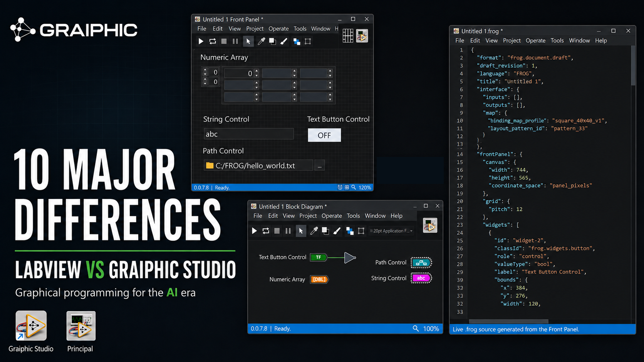Pause execution from the Front Panel toolbar
This screenshot has height=362, width=644.
pyautogui.click(x=235, y=41)
